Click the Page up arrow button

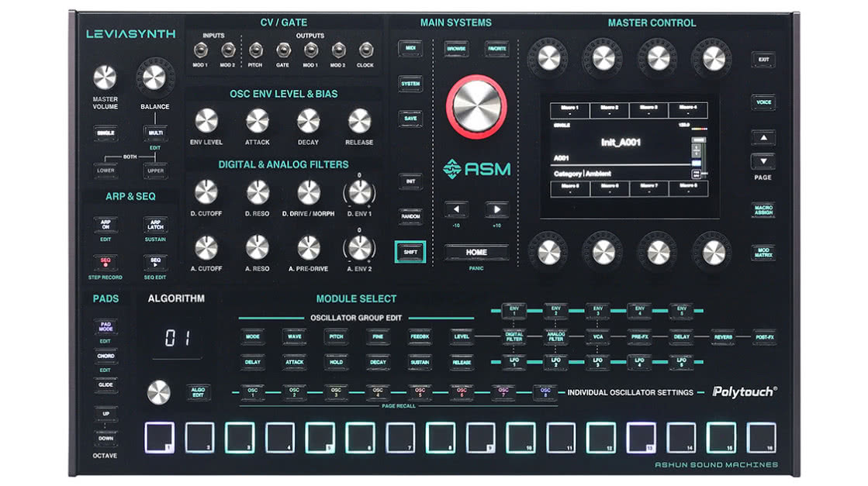pos(763,138)
